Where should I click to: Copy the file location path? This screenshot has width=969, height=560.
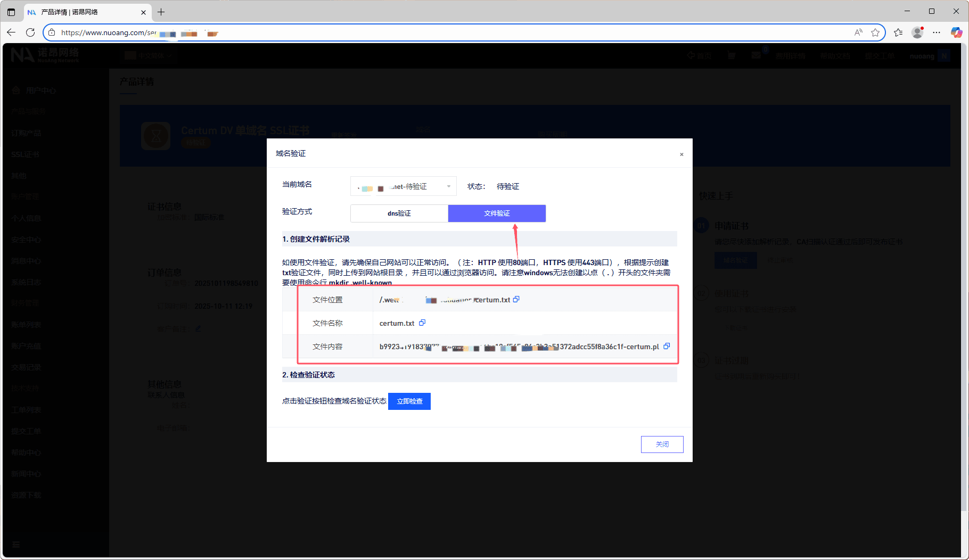[516, 300]
